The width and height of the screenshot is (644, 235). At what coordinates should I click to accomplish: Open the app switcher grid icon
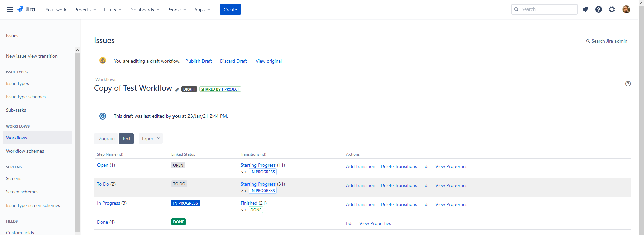click(10, 9)
